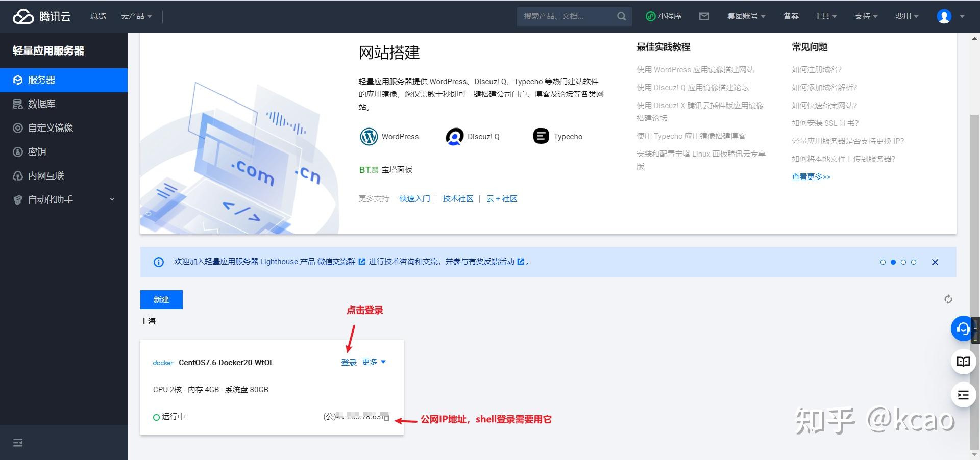Screen dimensions: 980x460
Task: Click the Tencent Cloud logo
Action: point(41,16)
